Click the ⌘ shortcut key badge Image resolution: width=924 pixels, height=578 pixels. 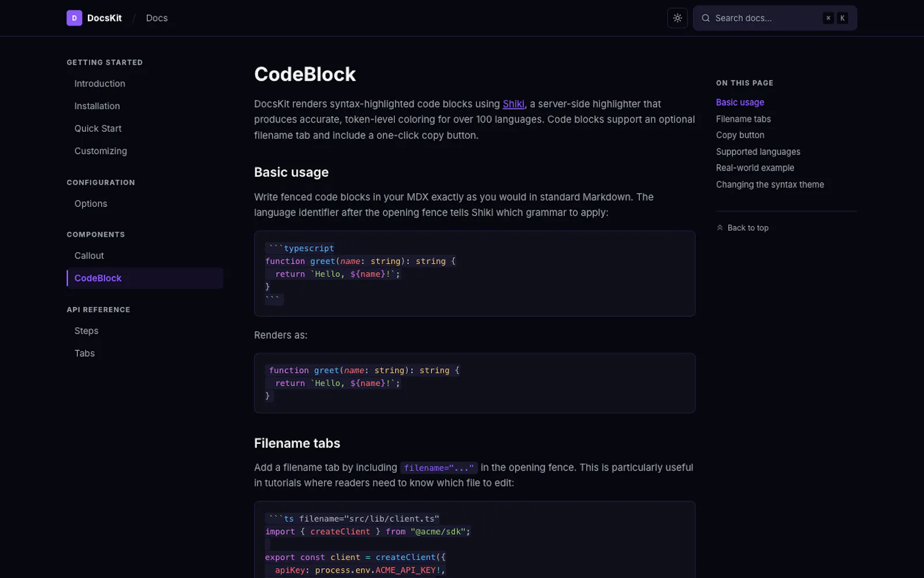tap(828, 18)
